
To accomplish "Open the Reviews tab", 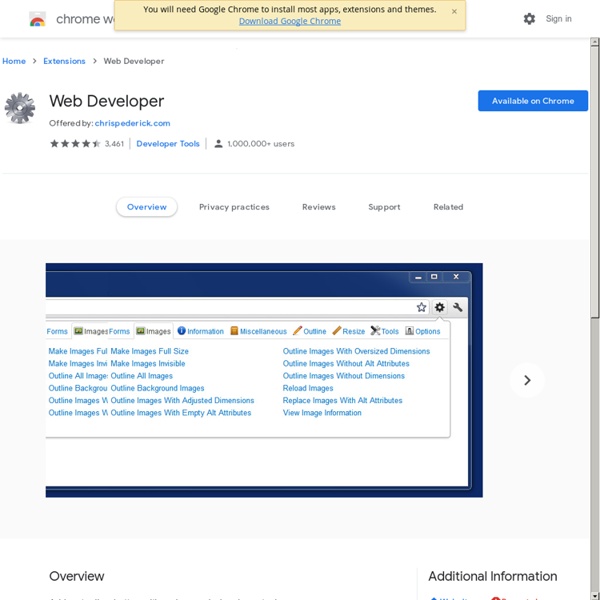I will click(319, 207).
